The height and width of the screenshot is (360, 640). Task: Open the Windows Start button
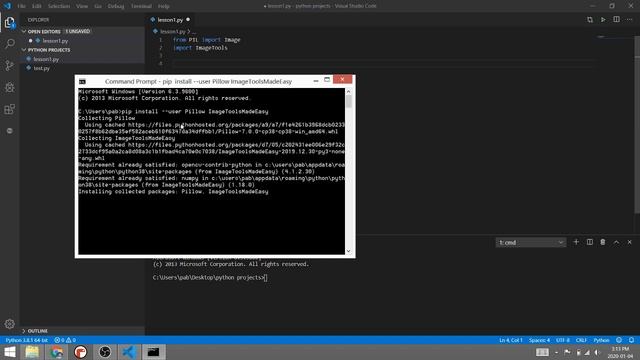pyautogui.click(x=9, y=352)
